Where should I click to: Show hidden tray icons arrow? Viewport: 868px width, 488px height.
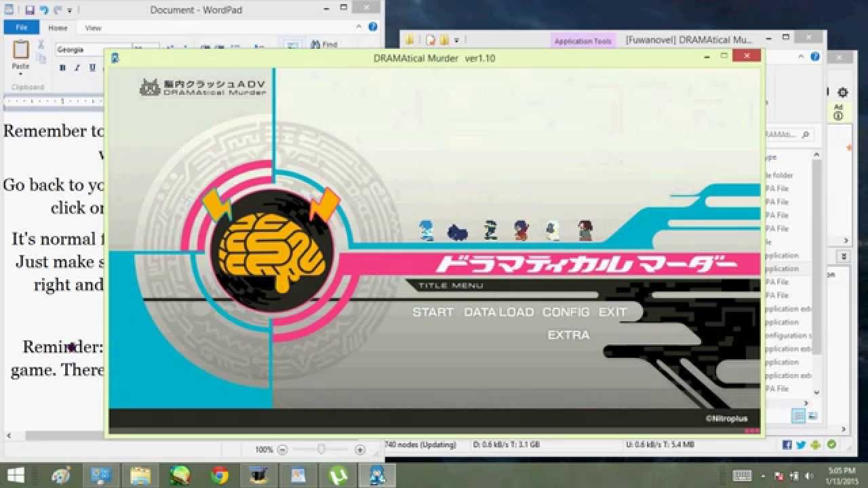(x=764, y=476)
